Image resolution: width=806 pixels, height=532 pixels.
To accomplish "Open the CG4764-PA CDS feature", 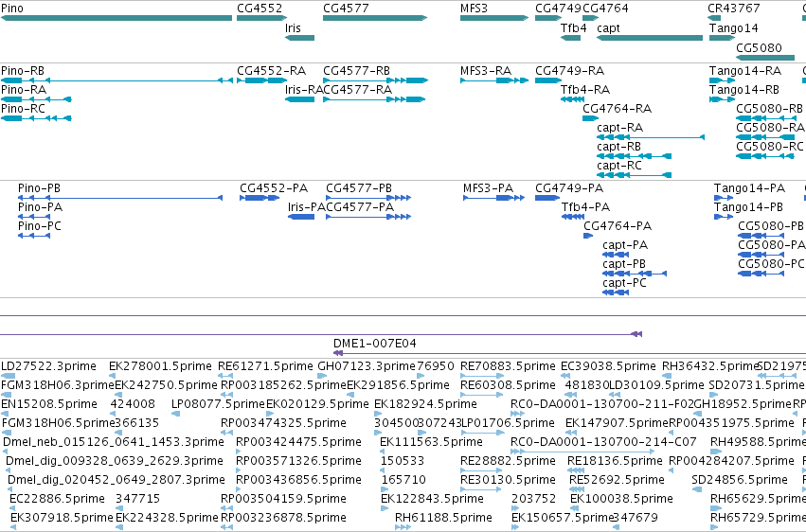I will [x=588, y=237].
